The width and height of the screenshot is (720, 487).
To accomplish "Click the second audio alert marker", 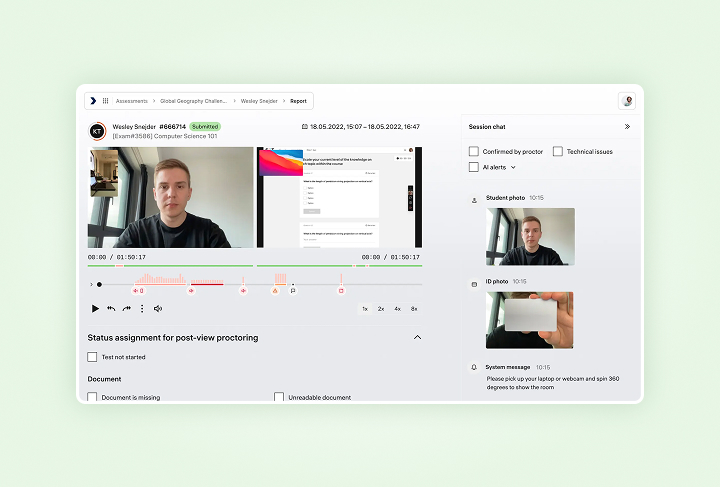I will coord(191,291).
